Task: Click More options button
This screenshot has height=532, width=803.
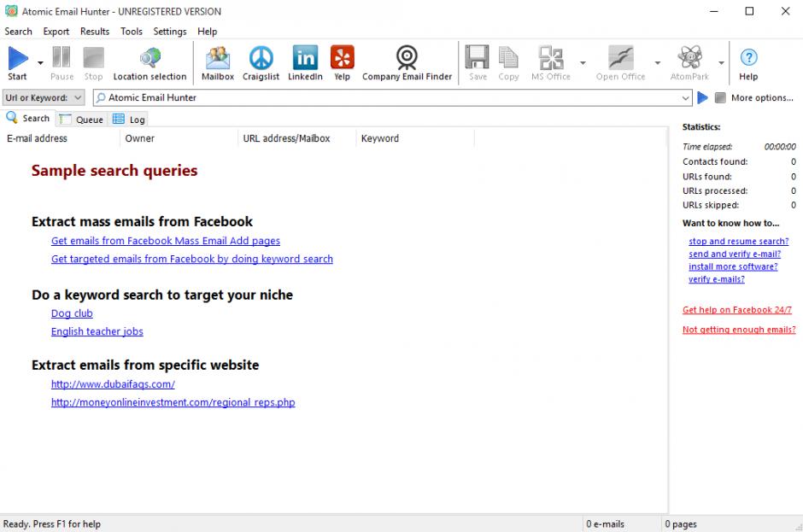Action: [762, 98]
